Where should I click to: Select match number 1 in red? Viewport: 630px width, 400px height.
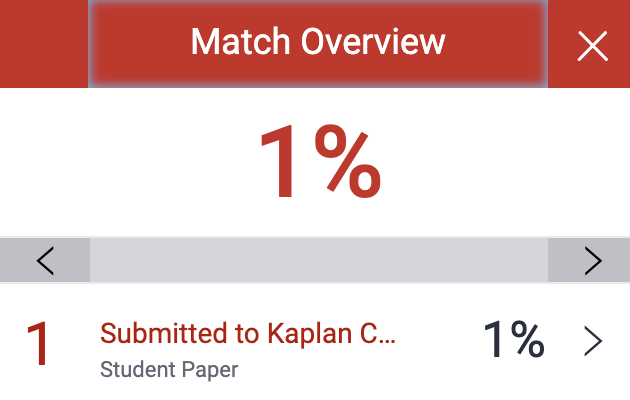(x=38, y=344)
